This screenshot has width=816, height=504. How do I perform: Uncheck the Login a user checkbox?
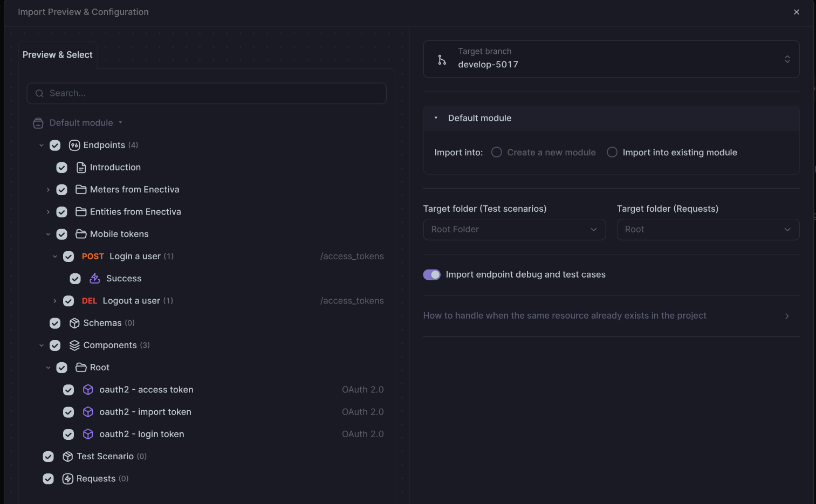coord(68,257)
